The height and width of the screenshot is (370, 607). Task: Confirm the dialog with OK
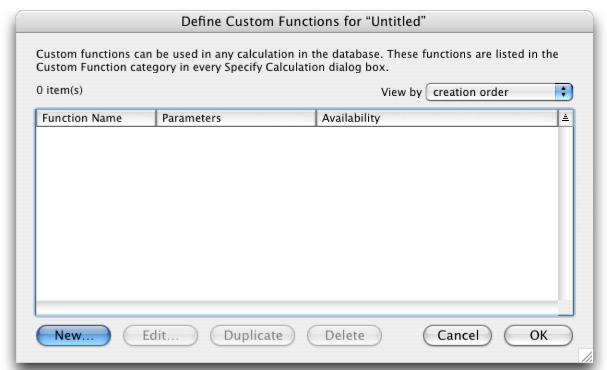(538, 335)
